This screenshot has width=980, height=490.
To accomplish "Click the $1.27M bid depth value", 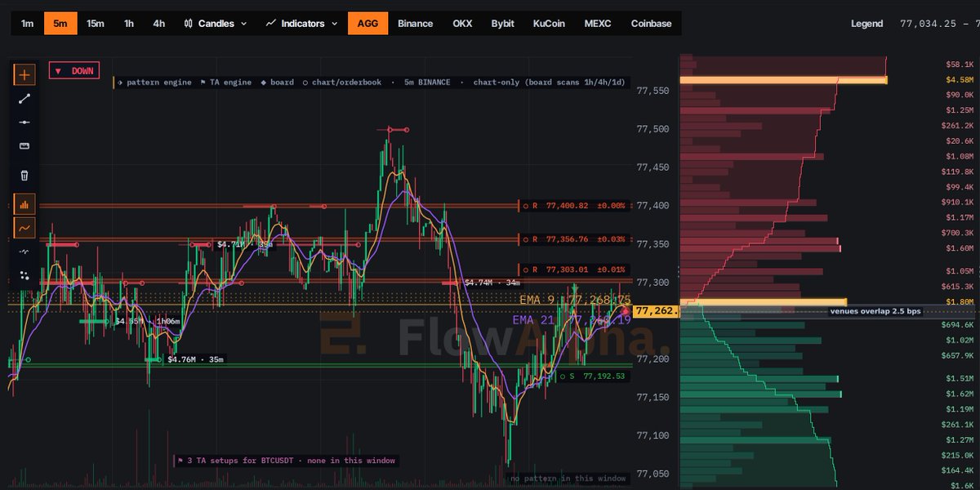I will click(x=959, y=440).
